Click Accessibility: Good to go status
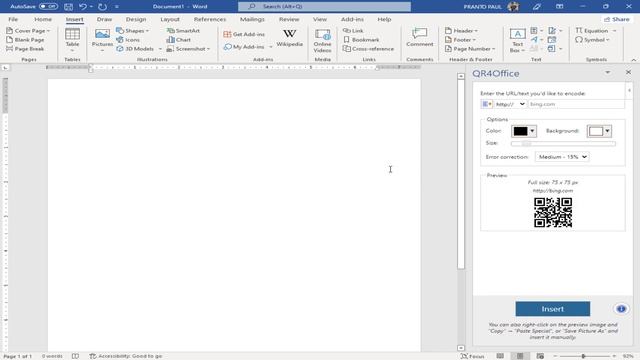This screenshot has height=360, width=640. tap(126, 356)
